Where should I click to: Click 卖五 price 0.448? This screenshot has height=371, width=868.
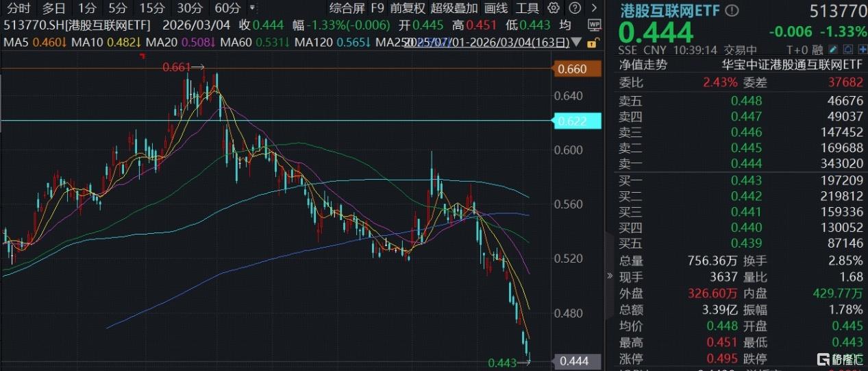point(746,101)
